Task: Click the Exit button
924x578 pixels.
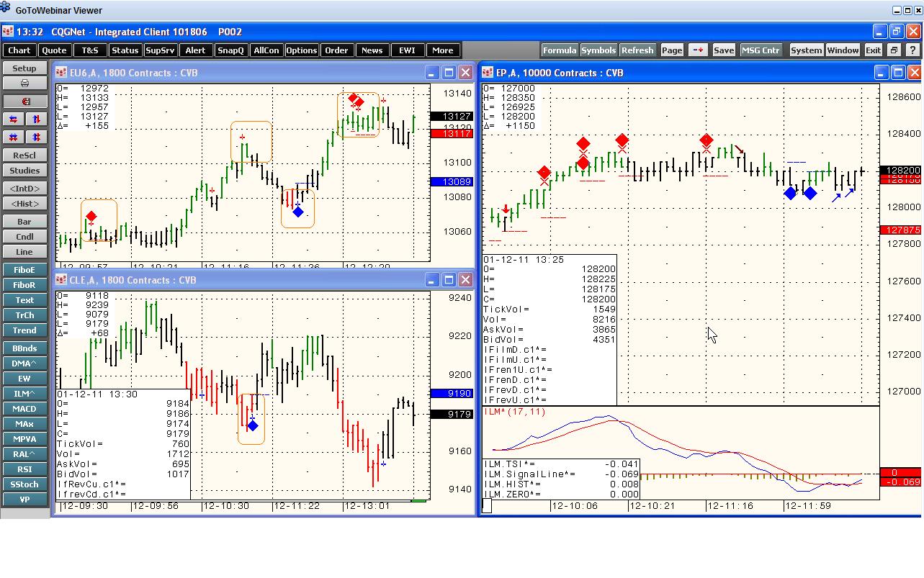Action: 873,50
